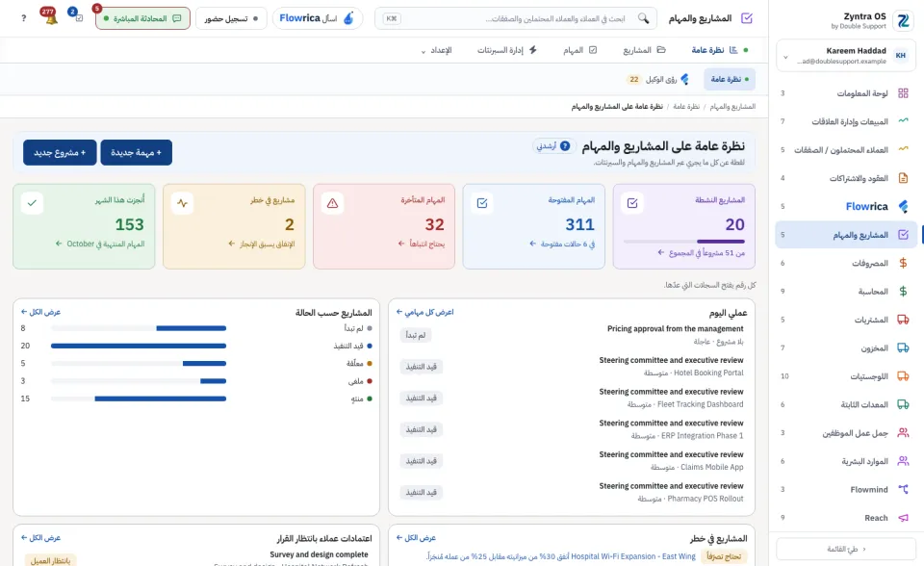Screen dimensions: 924x566
Task: Collapse the sidebar with طيّ القائمة
Action: (x=846, y=549)
